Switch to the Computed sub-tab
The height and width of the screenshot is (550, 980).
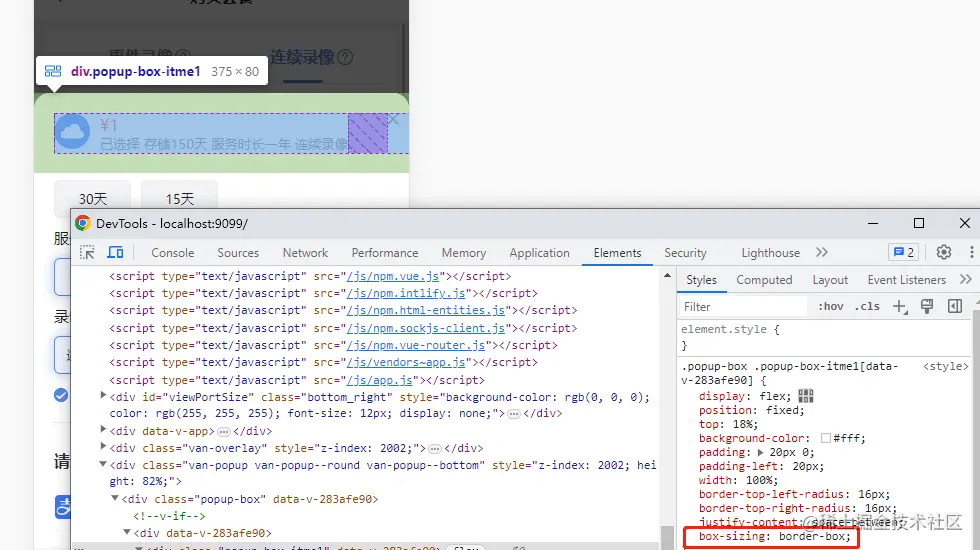click(764, 279)
